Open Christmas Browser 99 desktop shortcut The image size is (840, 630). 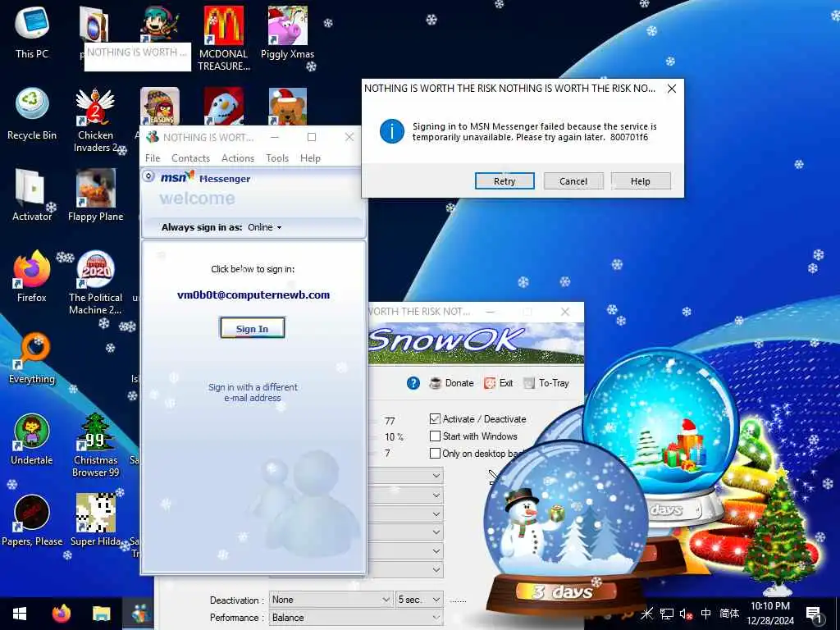click(x=95, y=445)
